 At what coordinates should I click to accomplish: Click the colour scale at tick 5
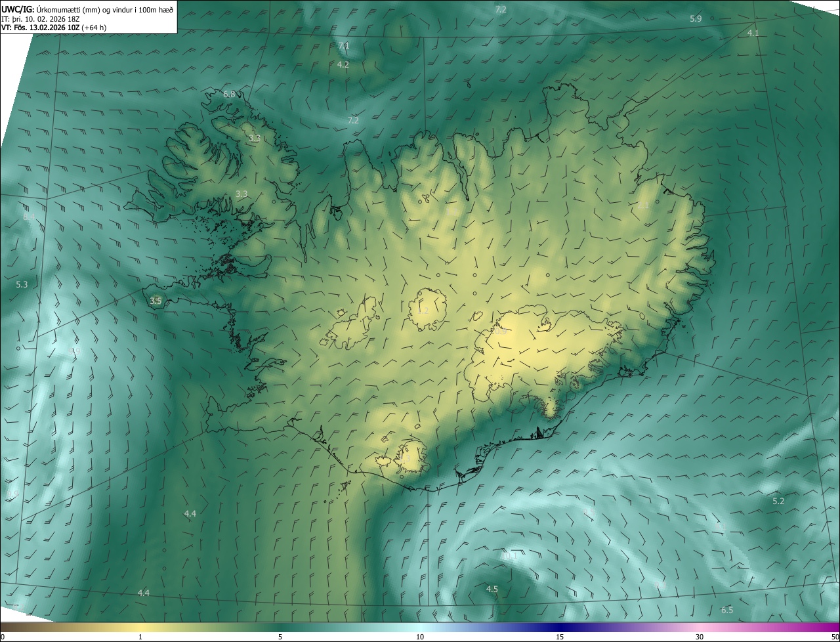tap(280, 637)
